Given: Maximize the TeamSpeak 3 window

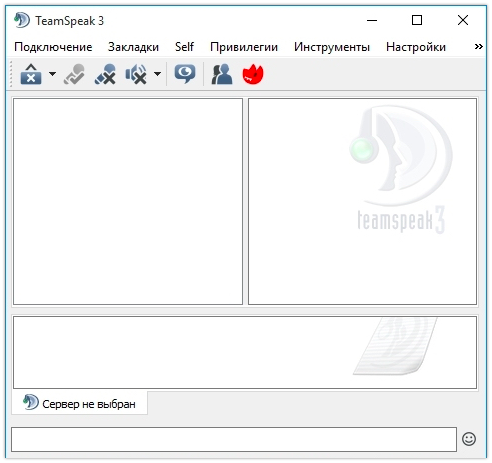Looking at the screenshot, I should coord(417,20).
